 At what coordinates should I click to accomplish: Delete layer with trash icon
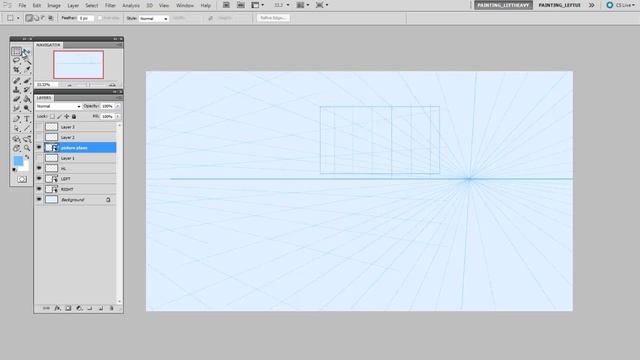[111, 308]
